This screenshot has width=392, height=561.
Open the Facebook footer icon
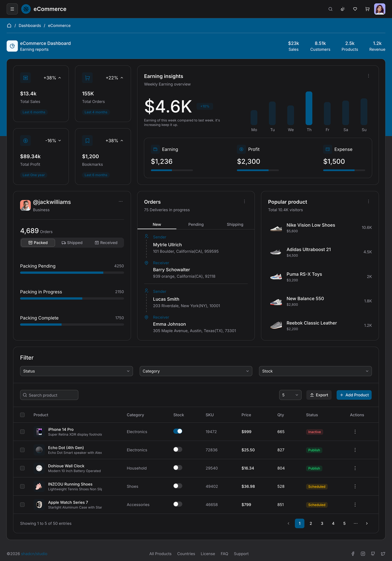[x=353, y=554]
